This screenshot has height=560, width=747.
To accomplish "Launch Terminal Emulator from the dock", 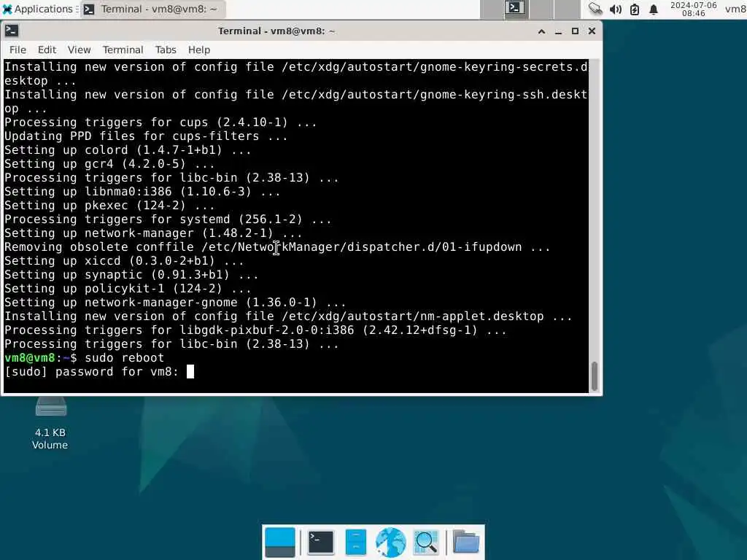I will [x=321, y=542].
